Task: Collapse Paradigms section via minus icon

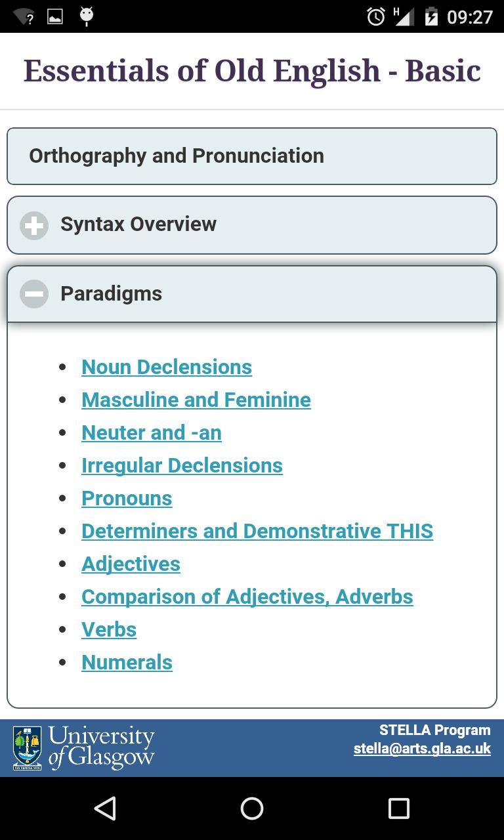Action: click(x=34, y=294)
